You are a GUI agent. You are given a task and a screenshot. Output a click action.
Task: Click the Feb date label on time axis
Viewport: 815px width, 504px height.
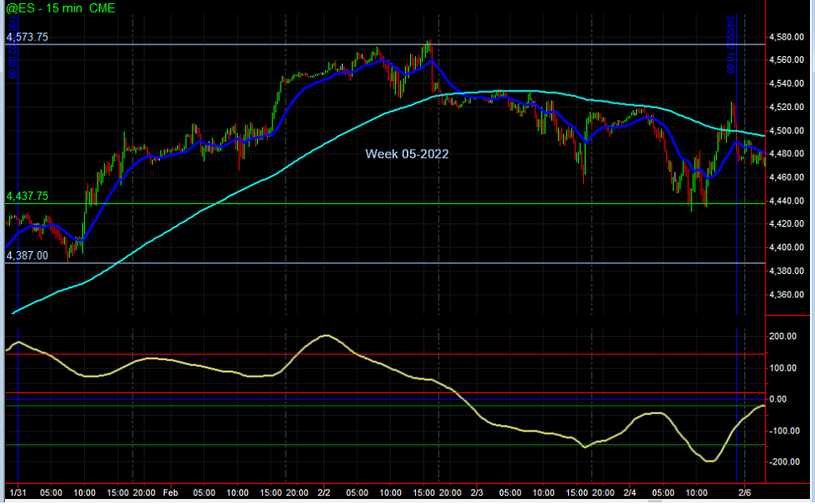click(x=170, y=492)
